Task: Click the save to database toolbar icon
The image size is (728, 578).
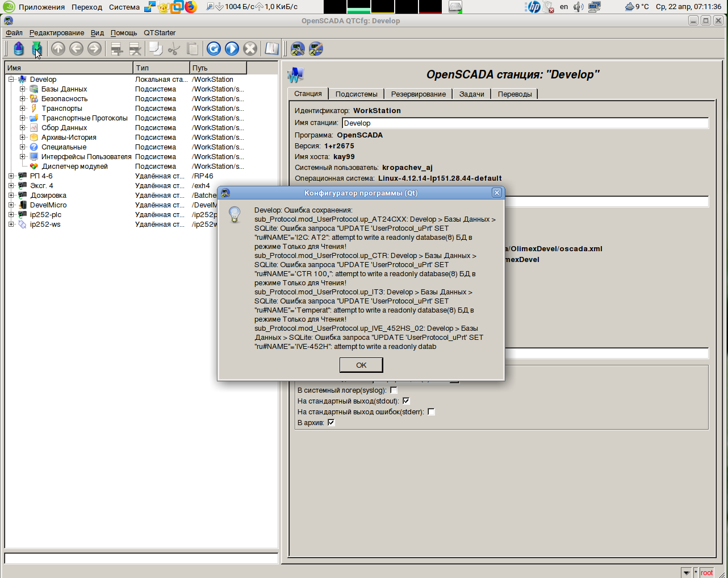Action: point(36,49)
